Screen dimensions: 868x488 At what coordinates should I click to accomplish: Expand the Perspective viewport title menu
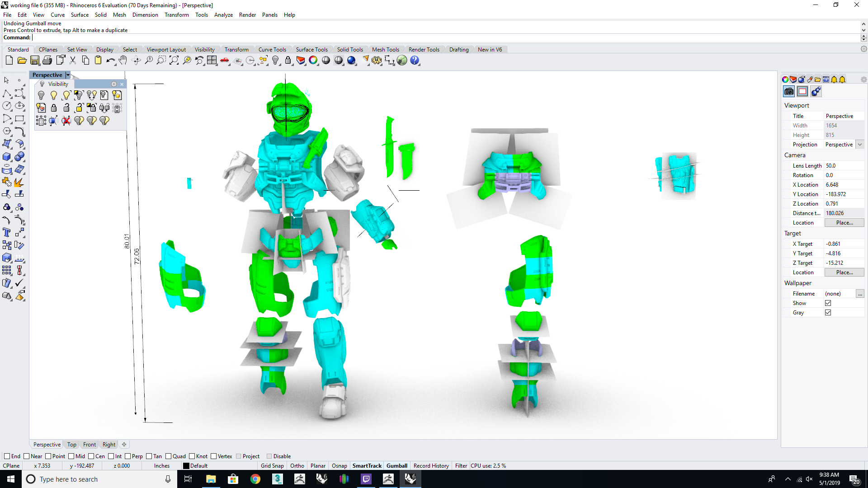68,75
